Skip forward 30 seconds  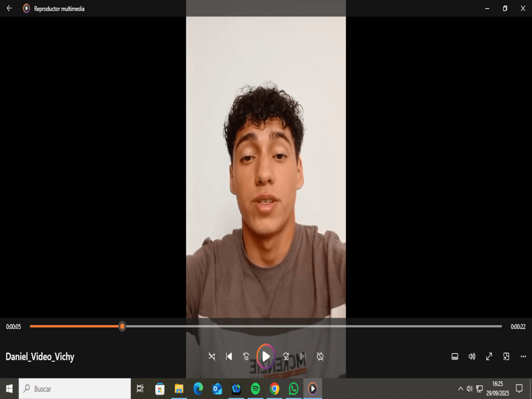click(286, 356)
